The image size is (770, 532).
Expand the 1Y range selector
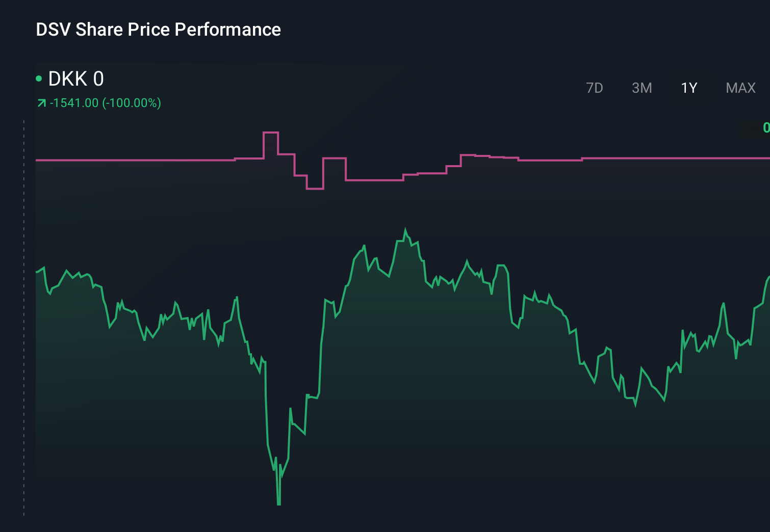point(688,88)
